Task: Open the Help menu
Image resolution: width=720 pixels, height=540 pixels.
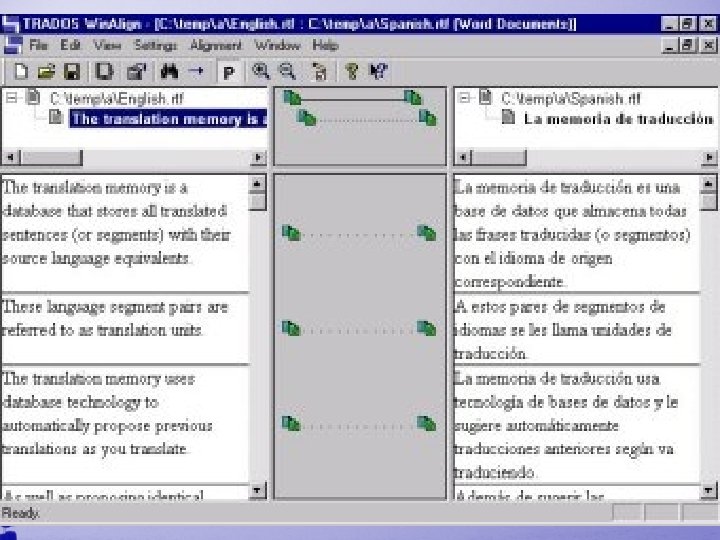Action: point(325,45)
